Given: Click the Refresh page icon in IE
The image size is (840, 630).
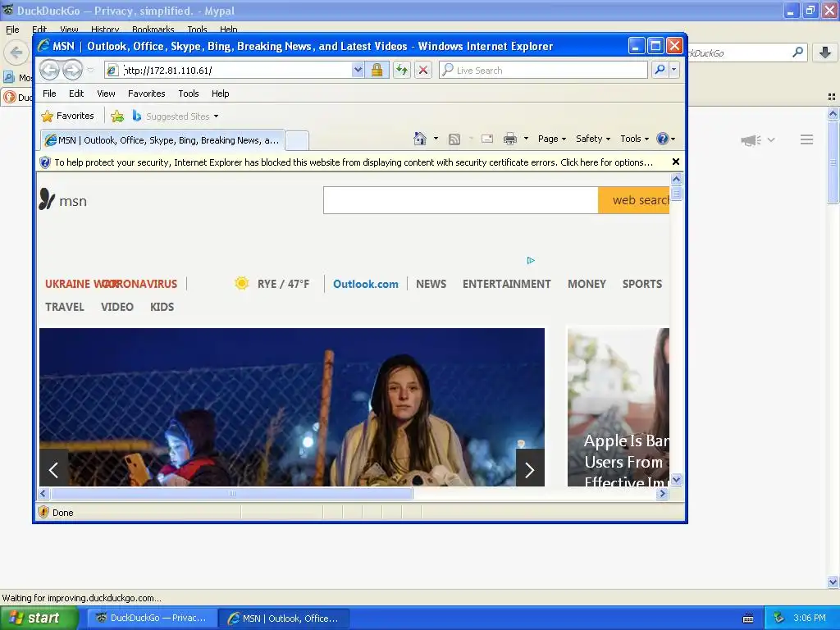Looking at the screenshot, I should (402, 71).
